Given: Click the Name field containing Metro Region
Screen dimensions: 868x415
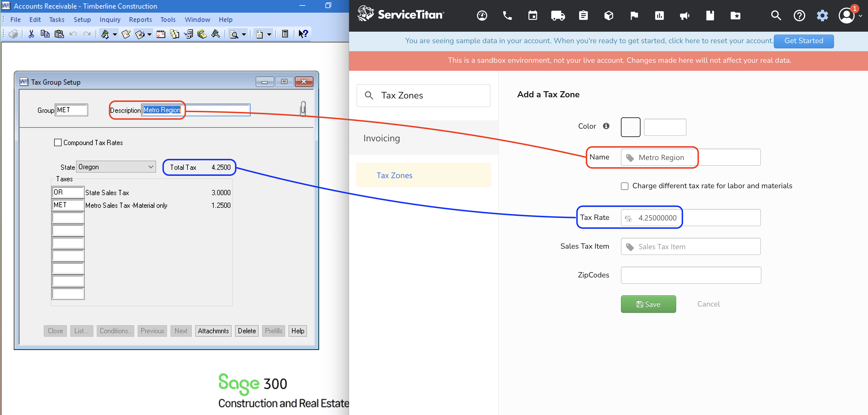Looking at the screenshot, I should (690, 157).
